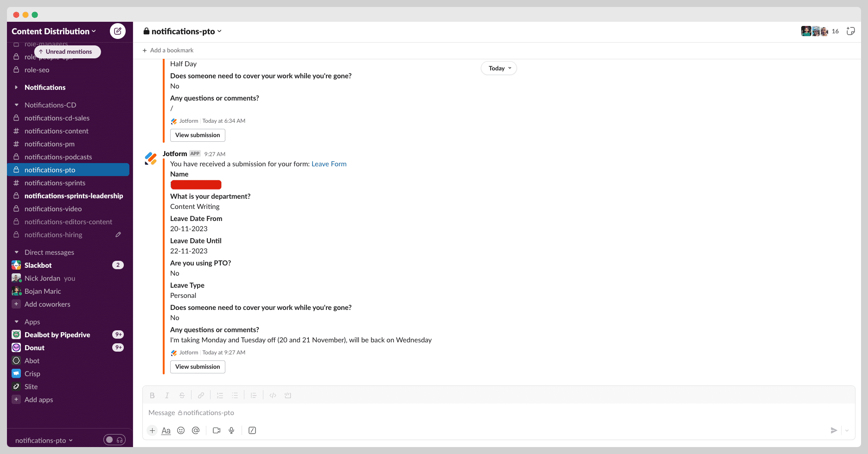Open the Content Distribution workspace menu
This screenshot has width=868, height=454.
(x=54, y=31)
